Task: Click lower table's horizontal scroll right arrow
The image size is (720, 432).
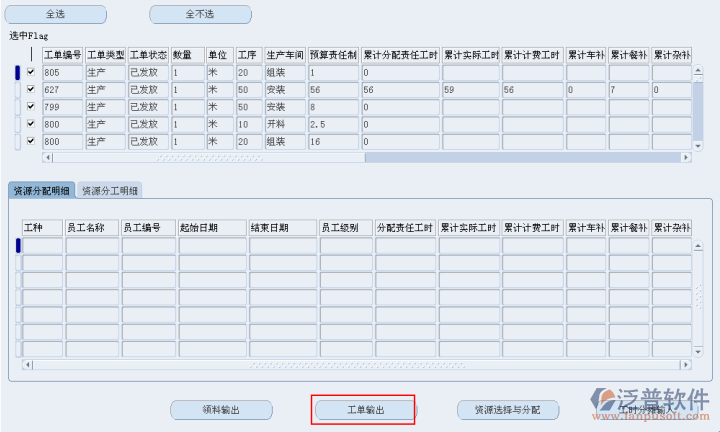Action: [684, 365]
